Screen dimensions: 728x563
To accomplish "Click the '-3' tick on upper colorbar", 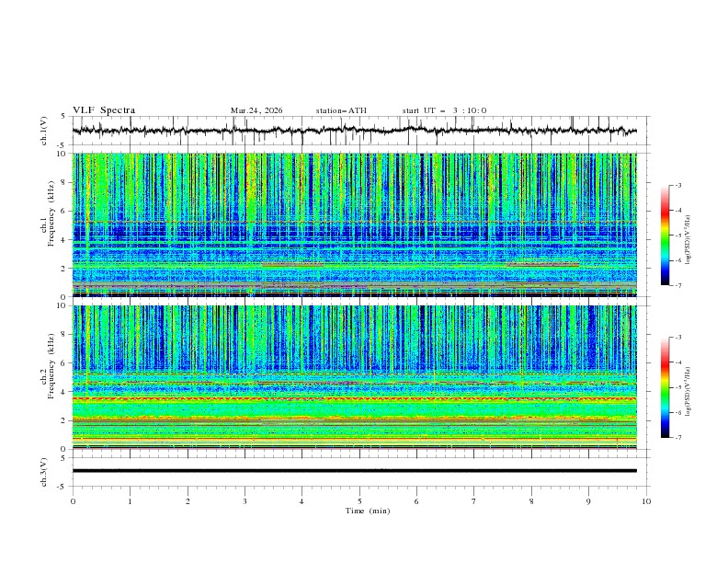I will pos(678,185).
